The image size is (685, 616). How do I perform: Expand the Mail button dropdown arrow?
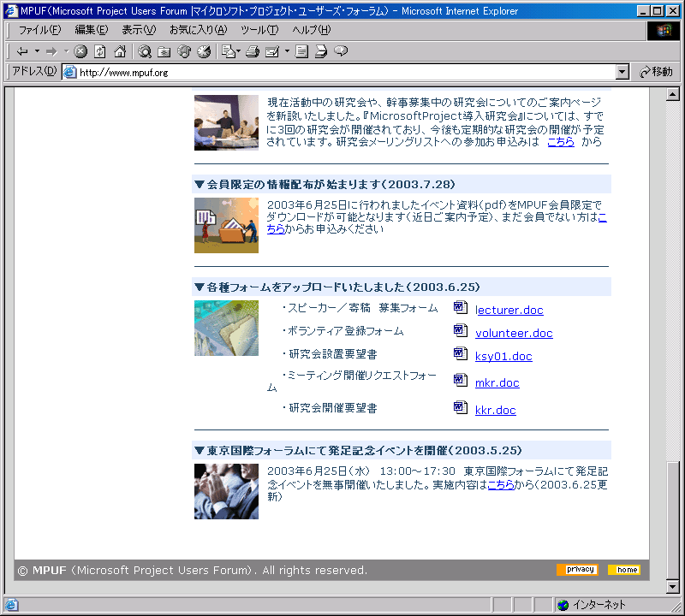click(x=239, y=51)
